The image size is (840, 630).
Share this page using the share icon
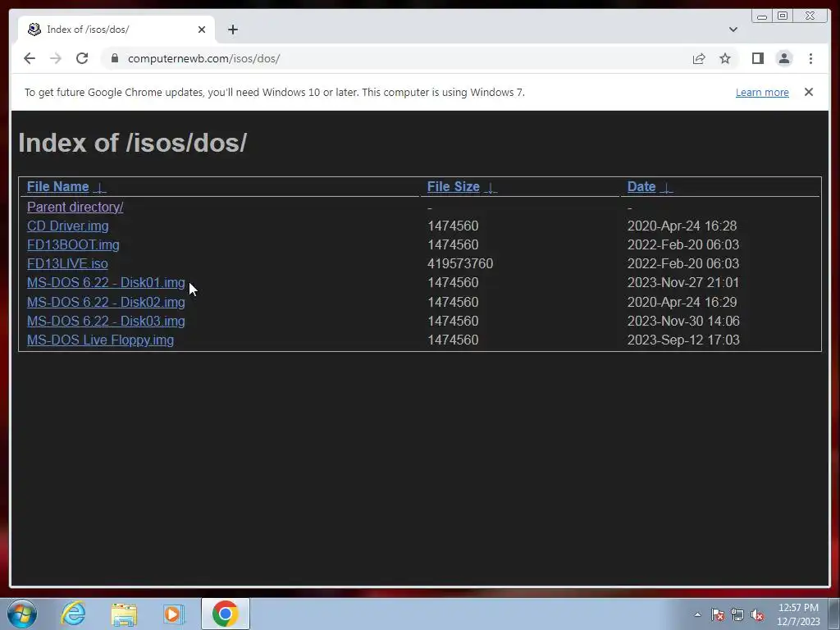pos(699,58)
